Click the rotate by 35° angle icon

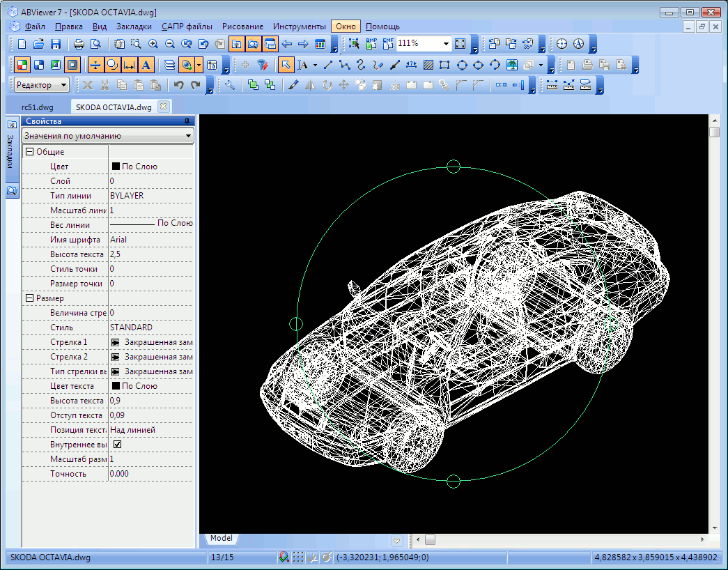click(x=528, y=44)
